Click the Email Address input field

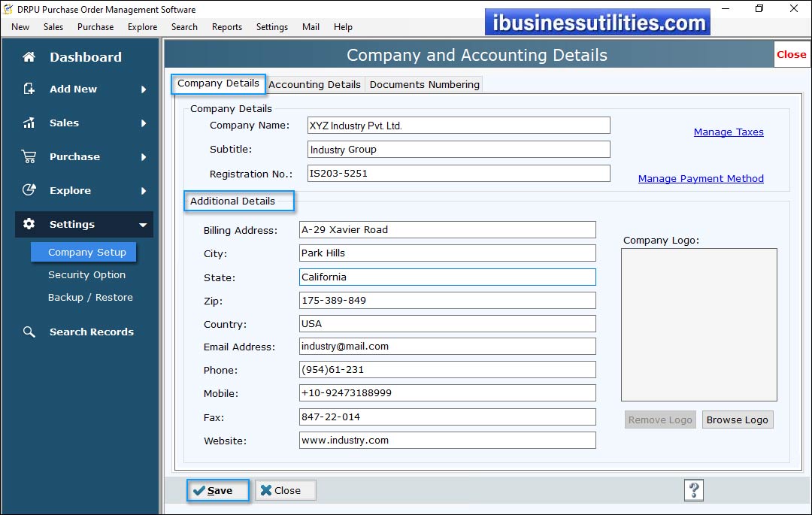click(447, 347)
